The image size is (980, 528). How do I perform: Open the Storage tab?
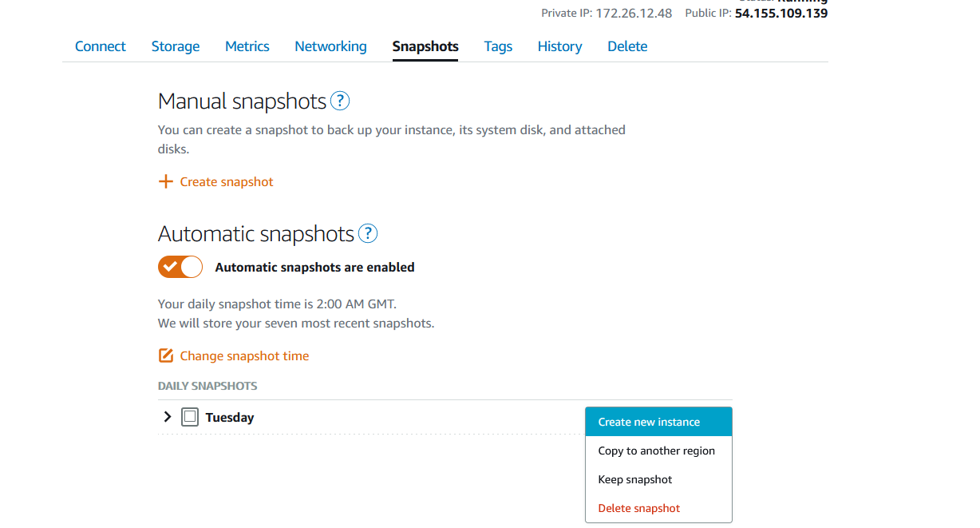[176, 46]
